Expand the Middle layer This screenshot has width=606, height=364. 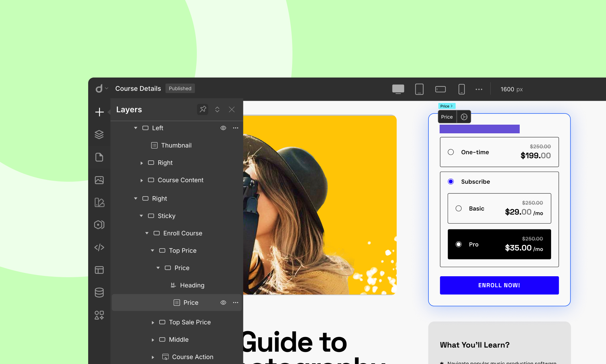tap(153, 340)
